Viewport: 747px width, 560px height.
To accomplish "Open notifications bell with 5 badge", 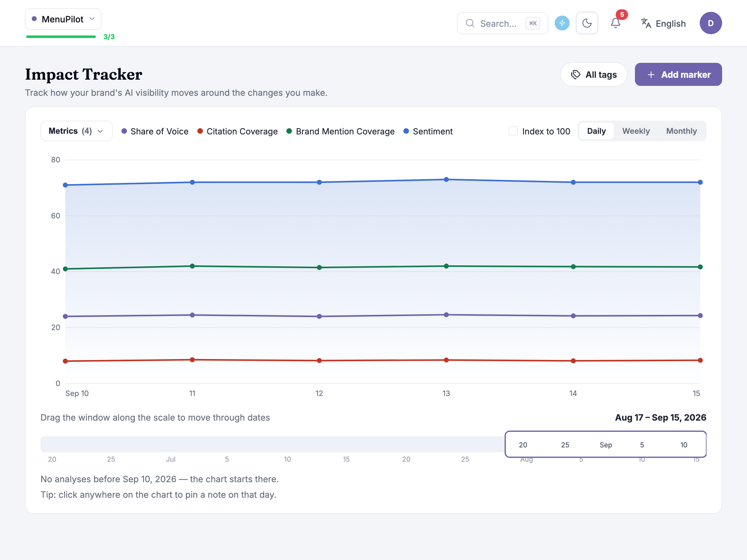I will (616, 23).
